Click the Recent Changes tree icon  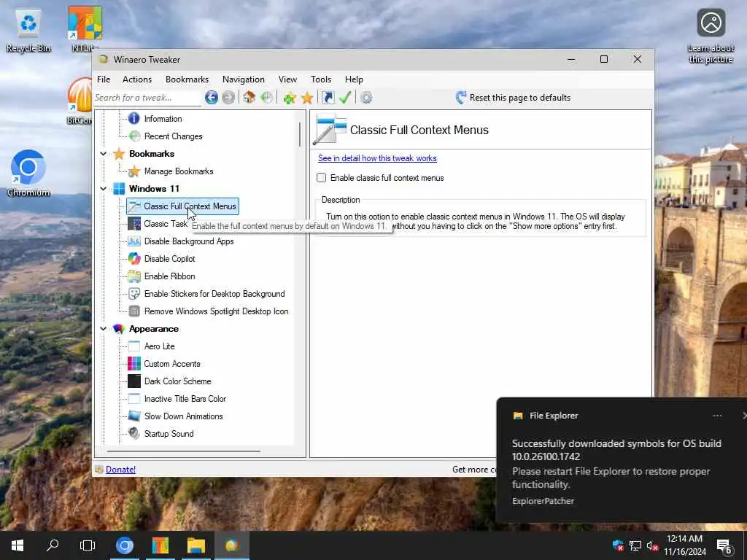tap(134, 136)
